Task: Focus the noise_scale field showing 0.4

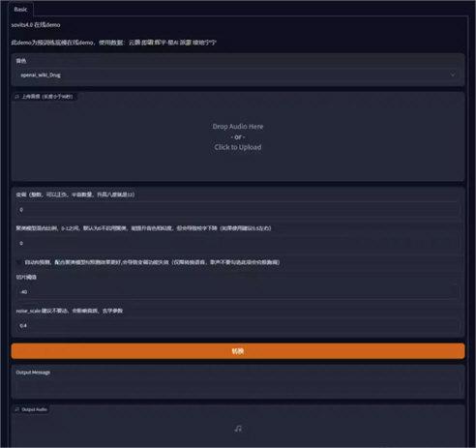Action: (x=238, y=326)
